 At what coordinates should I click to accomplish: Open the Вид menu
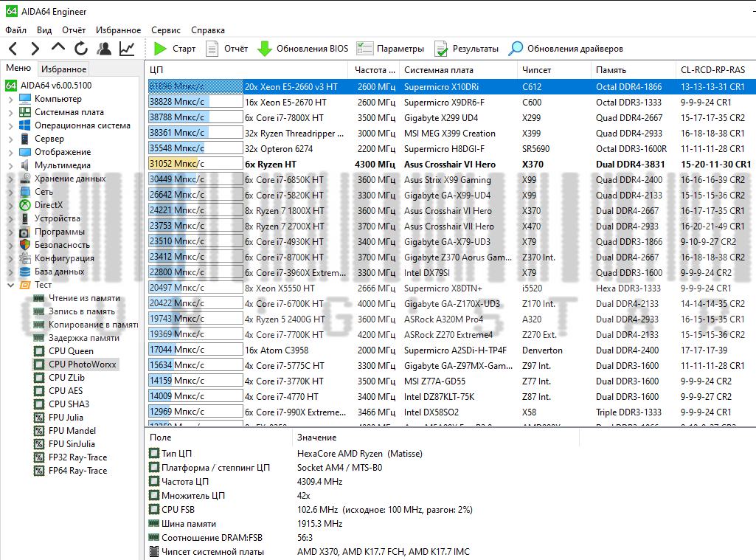[x=44, y=30]
